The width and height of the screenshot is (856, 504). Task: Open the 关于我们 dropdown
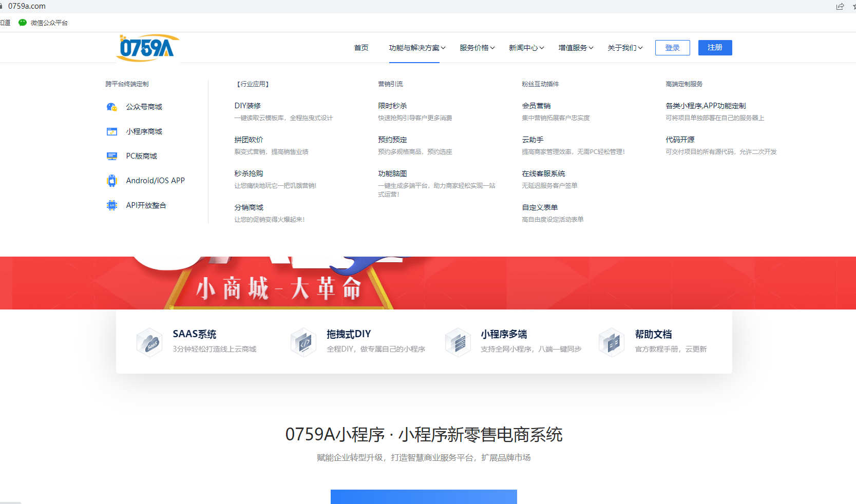624,47
